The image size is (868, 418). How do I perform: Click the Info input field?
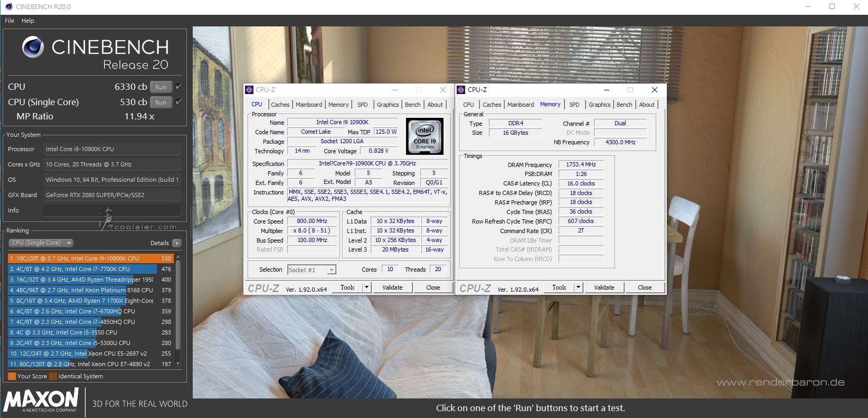(112, 210)
